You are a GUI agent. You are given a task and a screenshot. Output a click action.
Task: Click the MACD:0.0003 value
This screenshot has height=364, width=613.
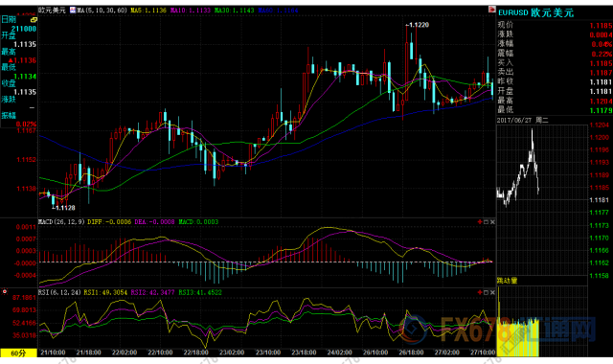pos(198,221)
